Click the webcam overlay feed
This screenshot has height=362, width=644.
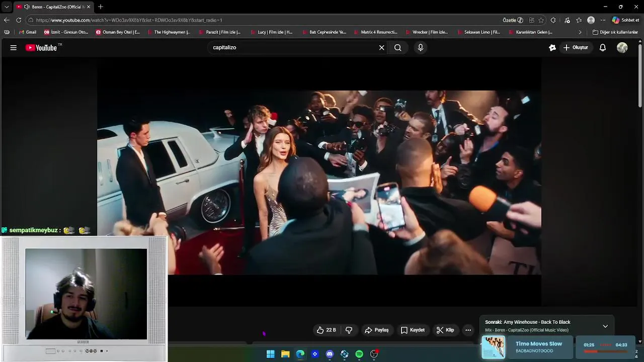tap(86, 294)
